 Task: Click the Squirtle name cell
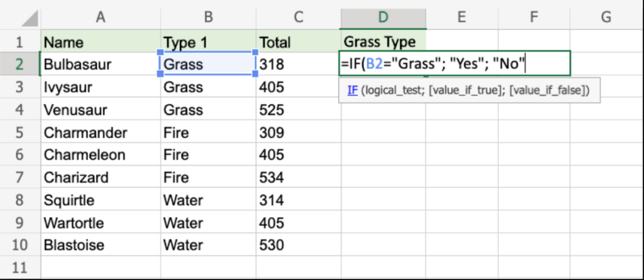100,200
